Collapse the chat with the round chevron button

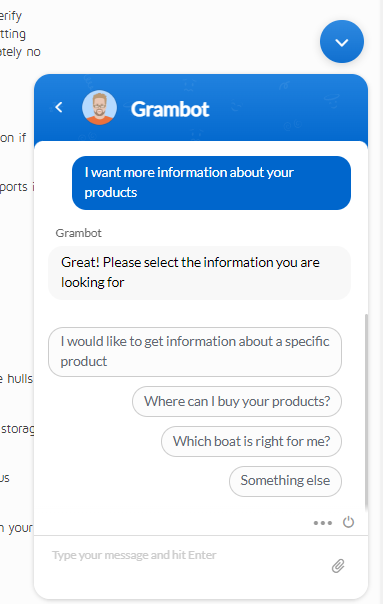point(341,42)
